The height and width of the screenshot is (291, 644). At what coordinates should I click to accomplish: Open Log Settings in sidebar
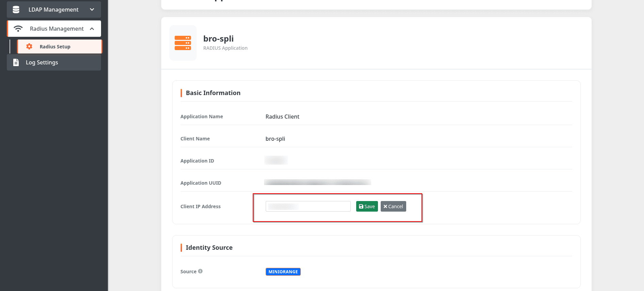point(54,62)
